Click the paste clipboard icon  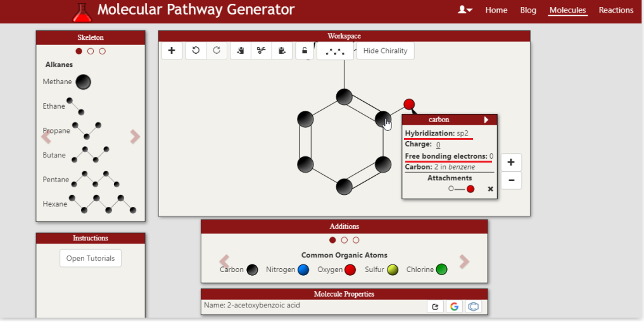[x=282, y=51]
